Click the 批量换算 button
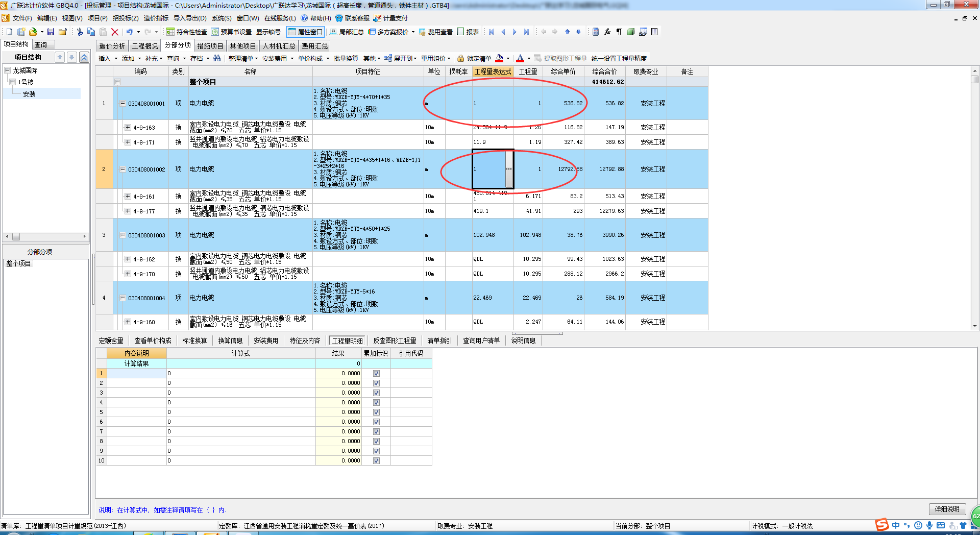This screenshot has height=535, width=980. tap(346, 58)
